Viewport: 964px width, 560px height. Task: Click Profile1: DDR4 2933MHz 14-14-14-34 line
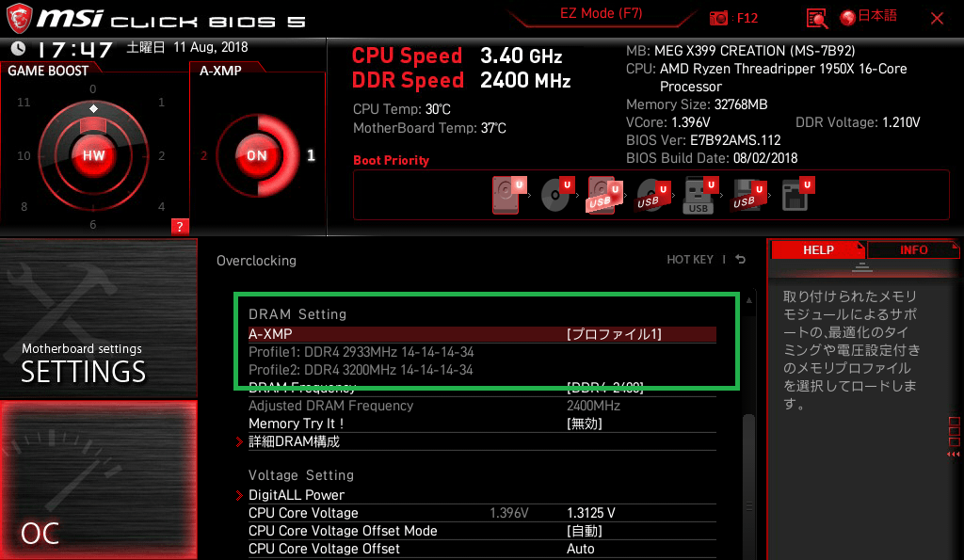(361, 352)
